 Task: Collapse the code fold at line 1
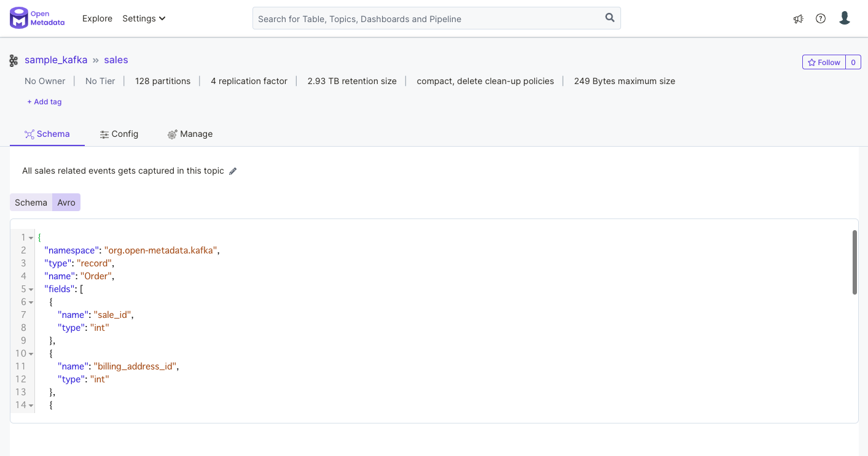[x=31, y=238]
